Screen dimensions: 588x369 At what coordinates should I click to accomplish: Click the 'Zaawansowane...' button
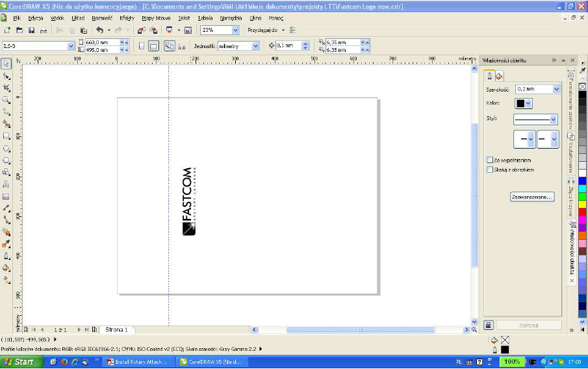[x=531, y=196]
